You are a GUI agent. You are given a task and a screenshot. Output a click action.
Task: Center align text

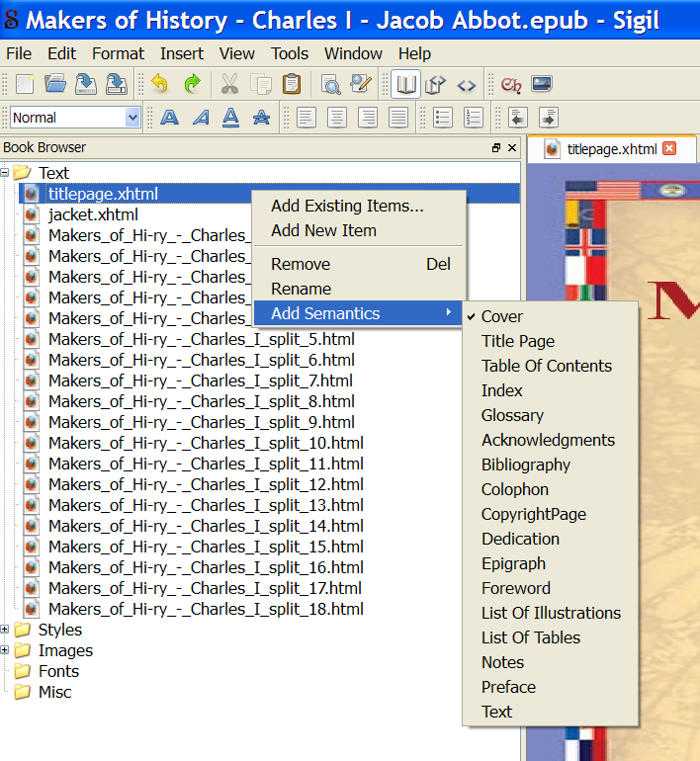pyautogui.click(x=336, y=118)
